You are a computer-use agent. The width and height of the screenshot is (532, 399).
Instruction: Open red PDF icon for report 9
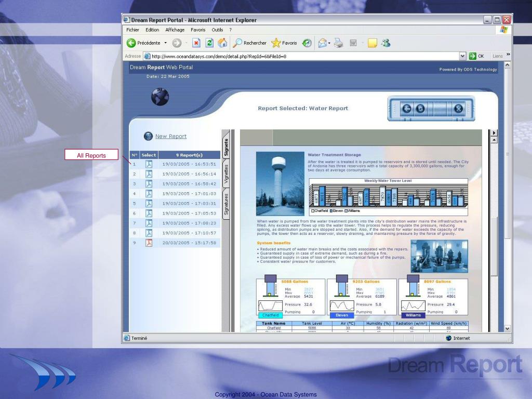(x=149, y=243)
